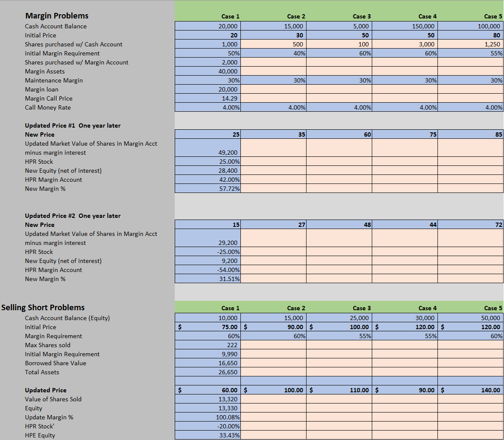Click HPE Equity value 33.43%
The height and width of the screenshot is (440, 504).
click(208, 435)
